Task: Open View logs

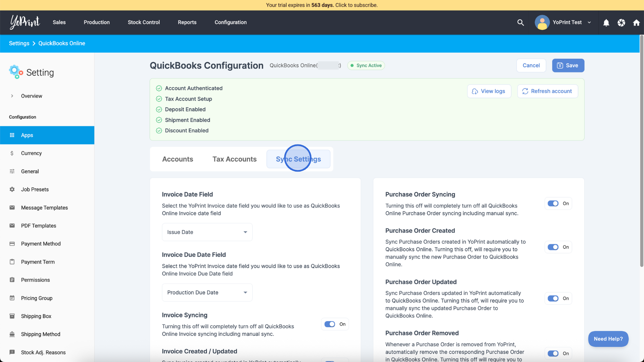Action: (x=489, y=91)
